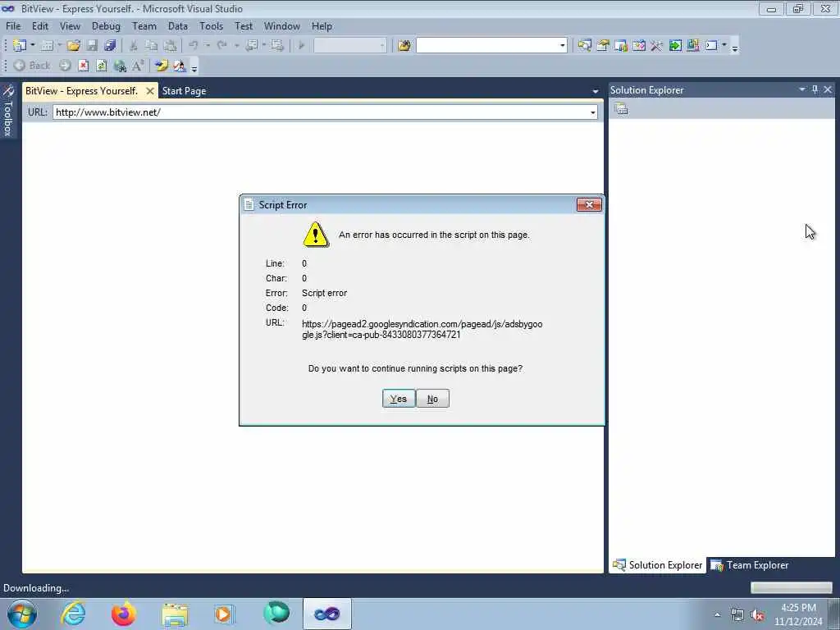Open Internet Explorer from the taskbar
Screen dimensions: 840x630
pyautogui.click(x=73, y=614)
